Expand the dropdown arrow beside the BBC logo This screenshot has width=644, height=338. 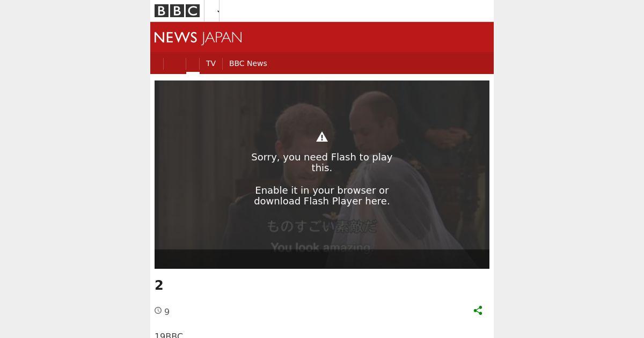[218, 11]
